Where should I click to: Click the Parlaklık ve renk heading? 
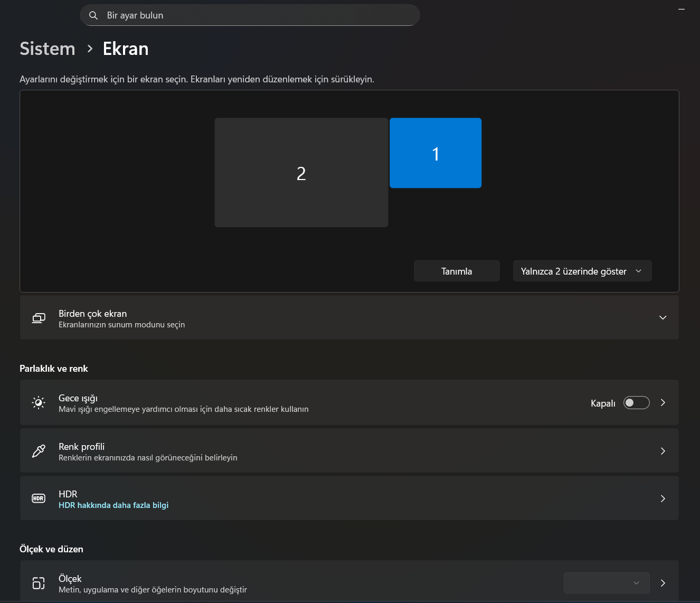pos(54,369)
